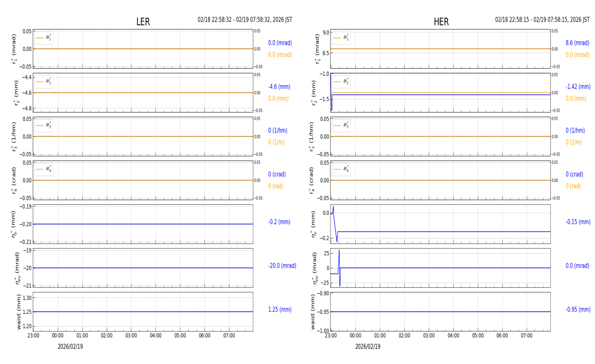This screenshot has width=595, height=364.
Task: Click the LER value -4.6 (mm)
Action: point(279,87)
